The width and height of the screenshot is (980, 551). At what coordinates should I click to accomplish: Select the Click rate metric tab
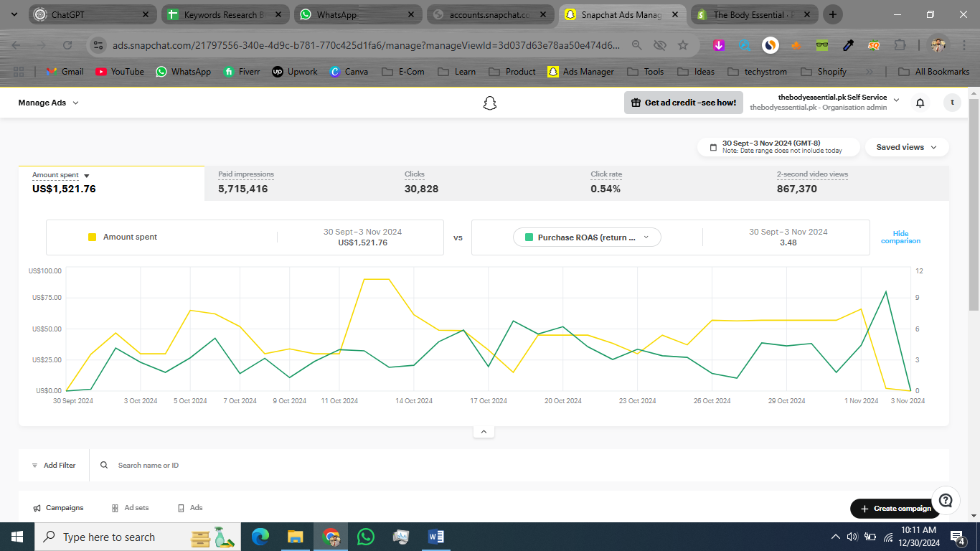pyautogui.click(x=669, y=183)
